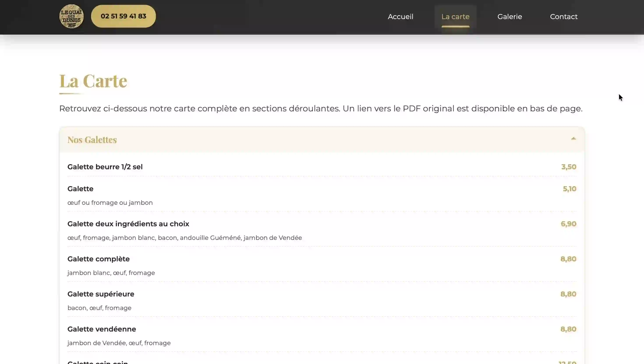Click the description œuf ou fromage ou jambon
Viewport: 644px width, 364px height.
pos(110,203)
